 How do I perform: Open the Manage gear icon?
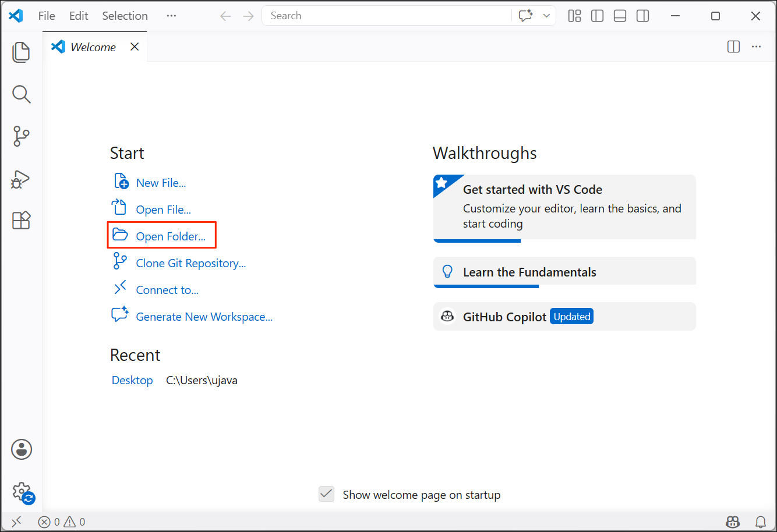(22, 492)
